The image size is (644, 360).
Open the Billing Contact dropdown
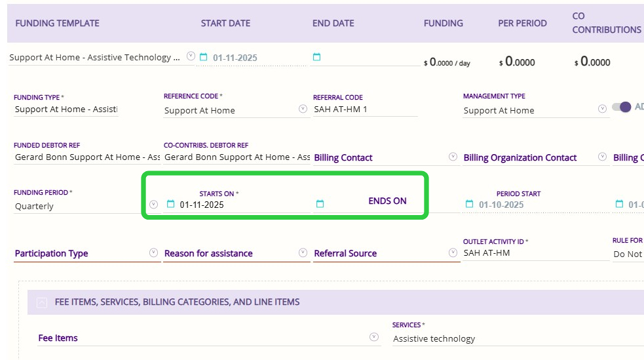coord(453,157)
